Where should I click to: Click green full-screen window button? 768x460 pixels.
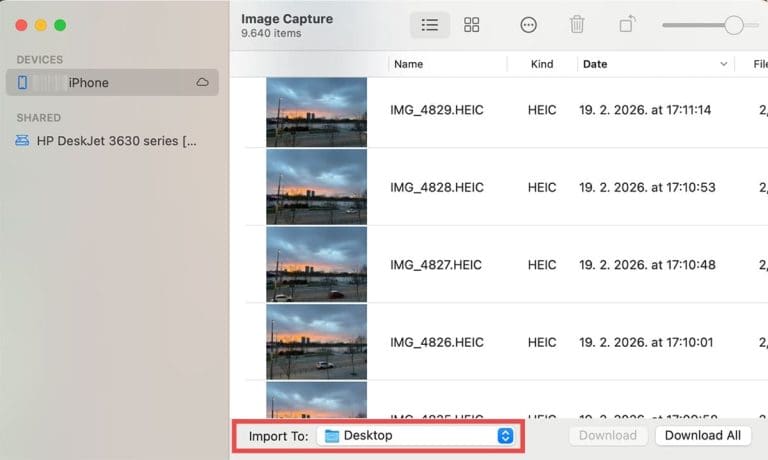(x=60, y=25)
